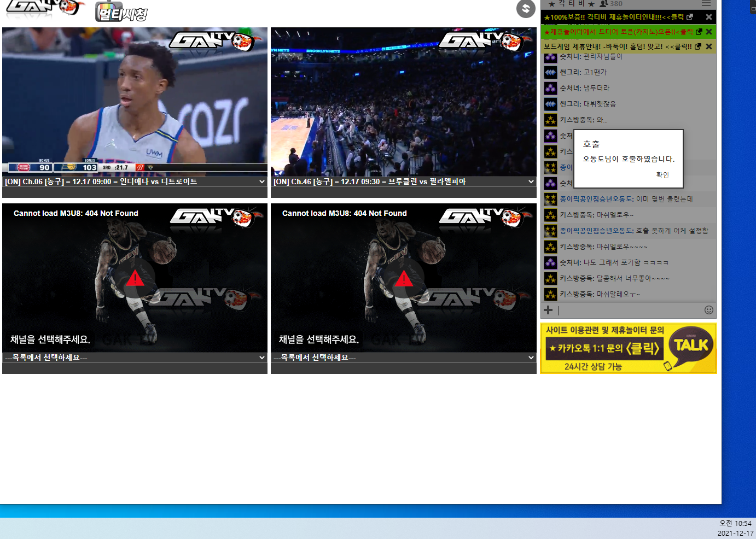The height and width of the screenshot is (539, 756).
Task: Click avatar beside 마쉬말레오ㅜ~ message
Action: coord(550,294)
